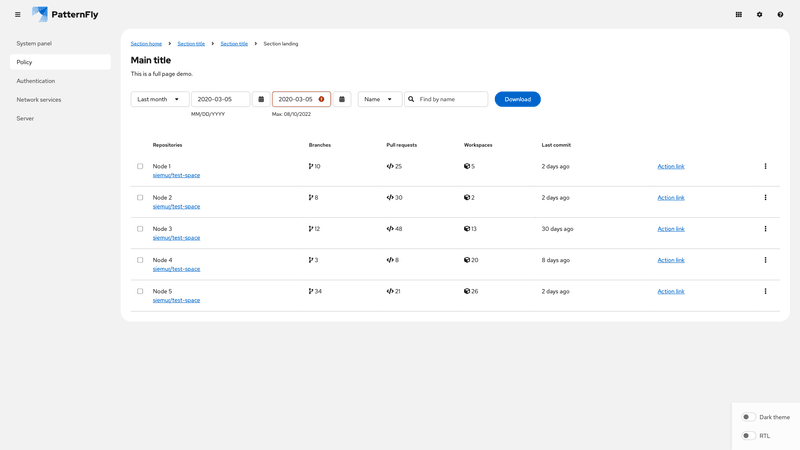Open kebab menu for Node 4
This screenshot has width=800, height=450.
[765, 260]
